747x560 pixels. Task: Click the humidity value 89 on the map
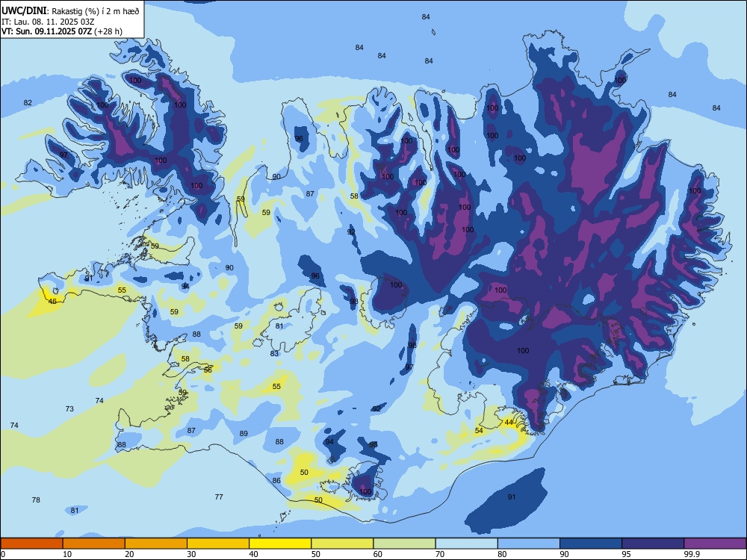click(x=244, y=433)
